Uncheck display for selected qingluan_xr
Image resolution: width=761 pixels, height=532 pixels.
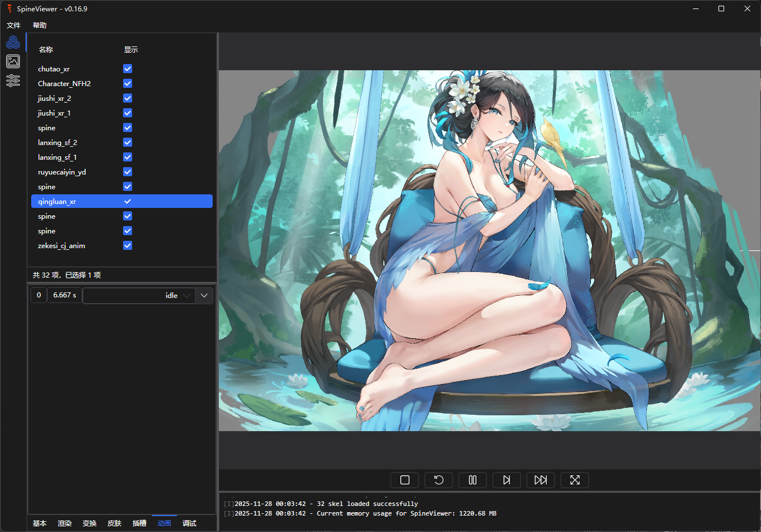(x=128, y=201)
